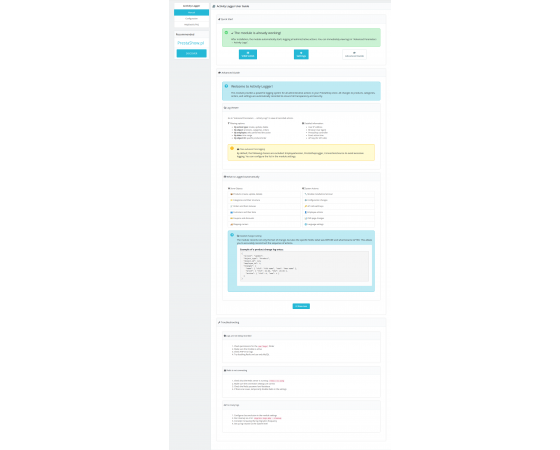Click the JSON code example block
Image resolution: width=560 pixels, height=450 pixels.
click(304, 266)
